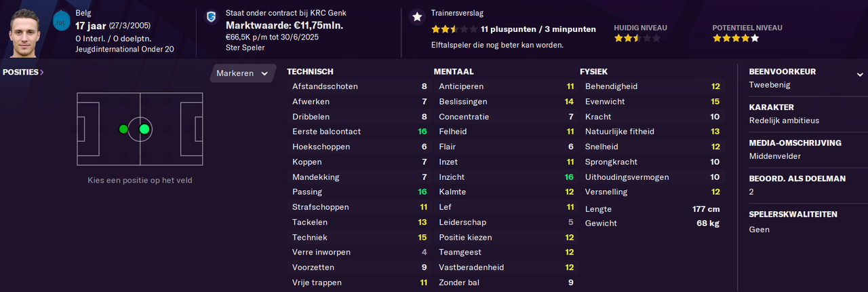Click the Marktwaarde €11,75mln. value
Viewport: 868px width, 292px height.
[284, 25]
